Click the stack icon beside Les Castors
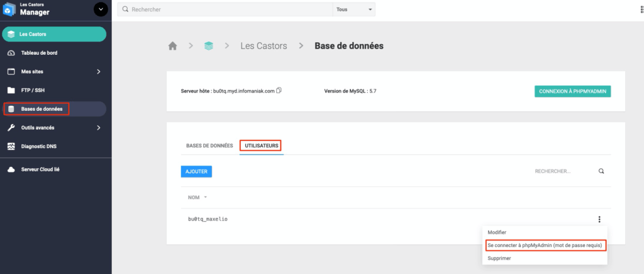 pos(11,34)
